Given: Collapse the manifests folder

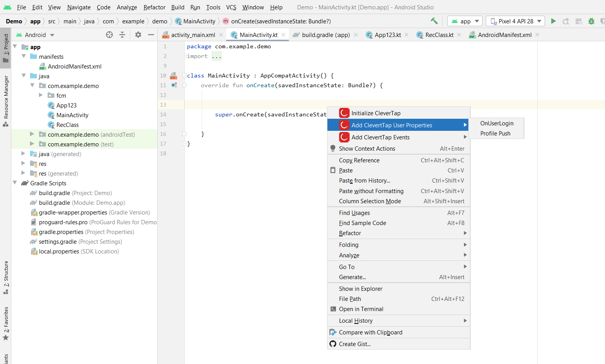Looking at the screenshot, I should pyautogui.click(x=24, y=56).
